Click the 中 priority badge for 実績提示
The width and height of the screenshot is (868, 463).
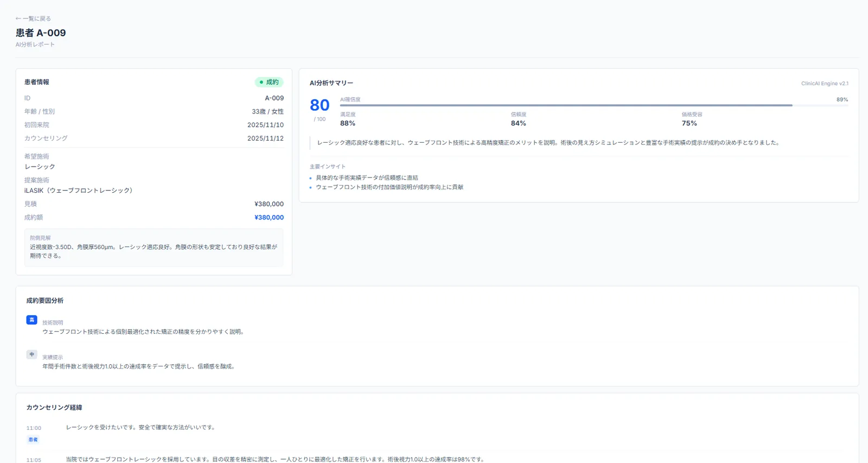pyautogui.click(x=32, y=354)
